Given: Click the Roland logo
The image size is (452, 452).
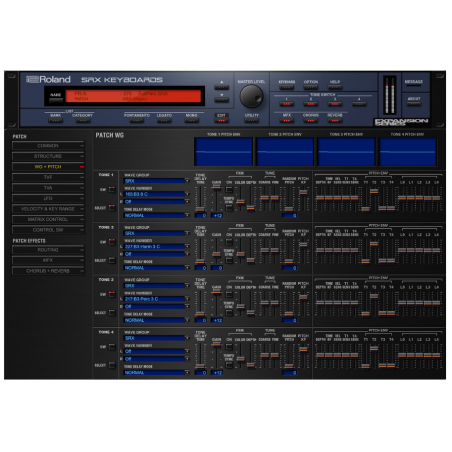Looking at the screenshot, I should click(x=48, y=79).
